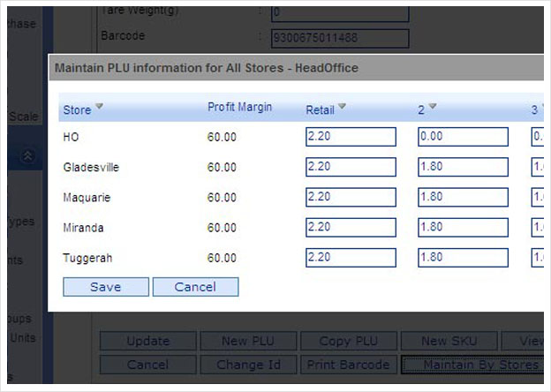The height and width of the screenshot is (392, 551).
Task: Click the Retail column header
Action: [x=320, y=110]
